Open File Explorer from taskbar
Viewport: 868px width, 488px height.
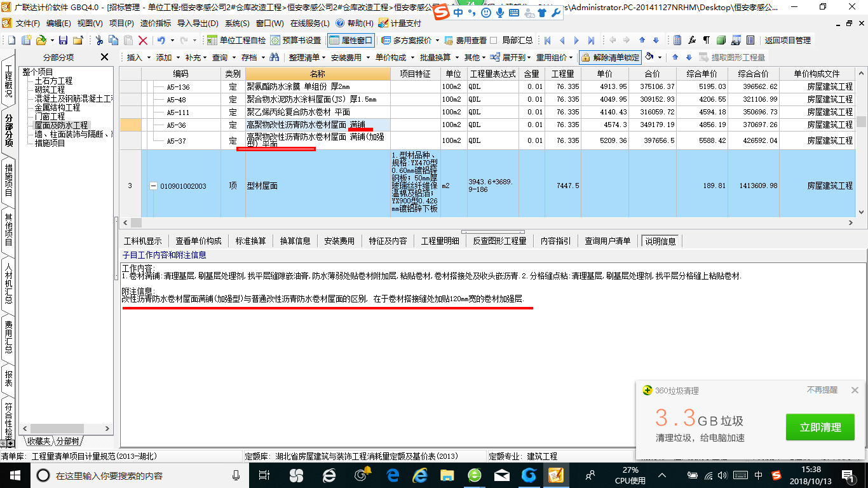448,475
